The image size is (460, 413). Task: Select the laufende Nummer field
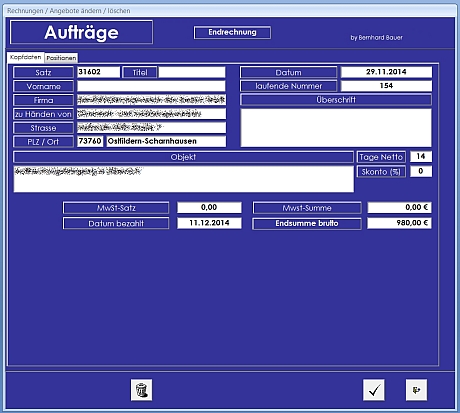386,86
